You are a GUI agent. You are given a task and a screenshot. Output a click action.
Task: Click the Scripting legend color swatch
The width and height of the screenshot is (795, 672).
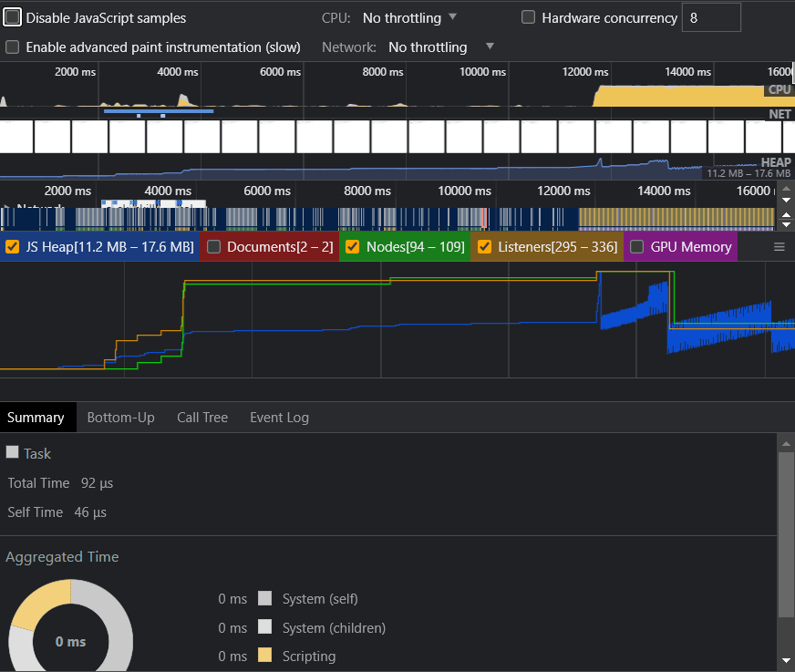click(x=264, y=656)
